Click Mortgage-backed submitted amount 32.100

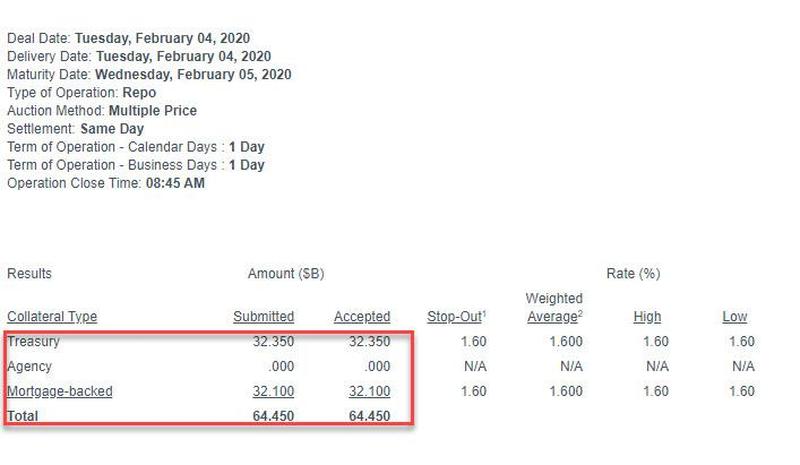273,391
